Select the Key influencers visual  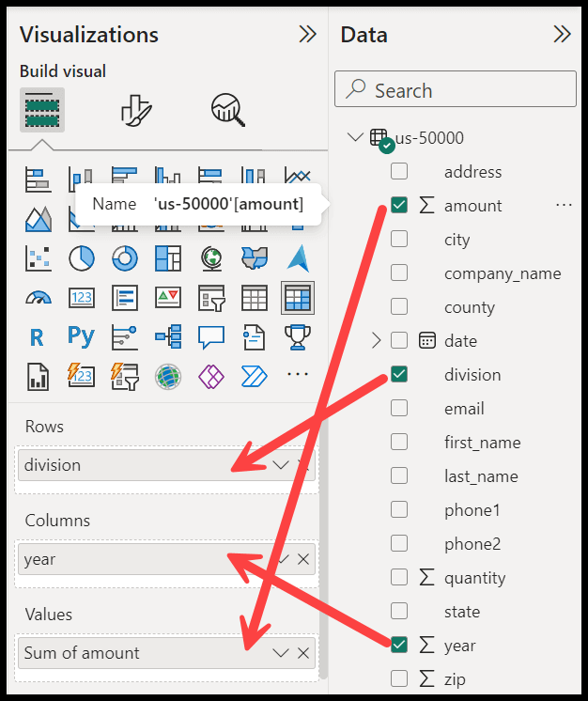(125, 337)
